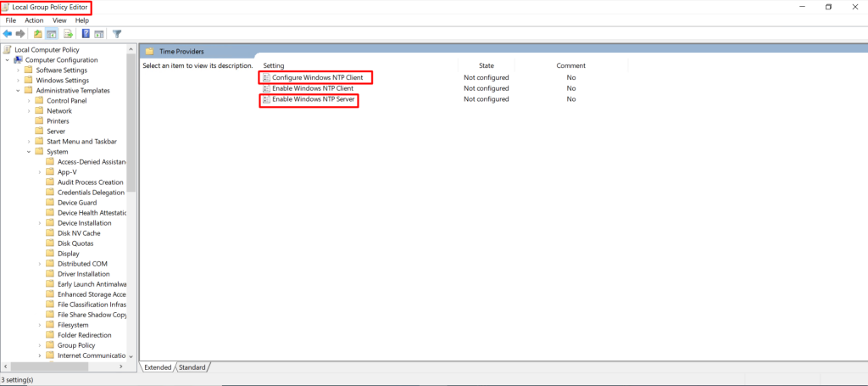Click tree pane vertical scrollbar down arrow
The image size is (868, 386).
[131, 356]
